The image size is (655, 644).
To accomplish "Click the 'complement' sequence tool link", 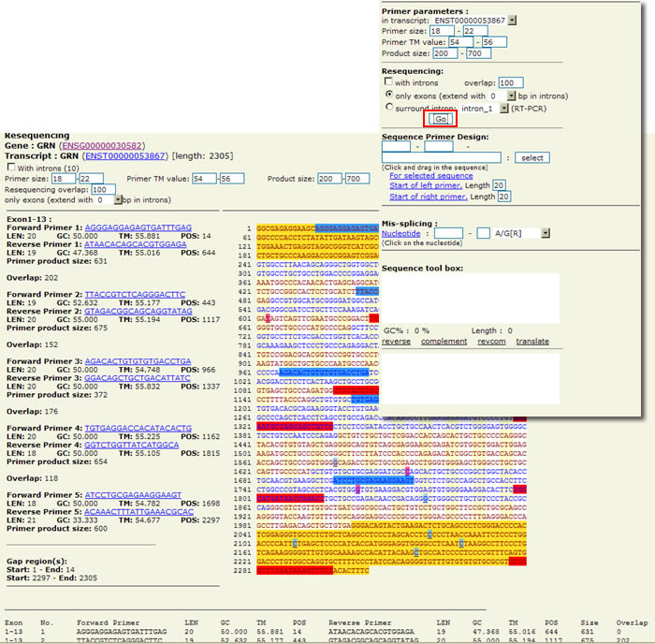I will (x=444, y=341).
